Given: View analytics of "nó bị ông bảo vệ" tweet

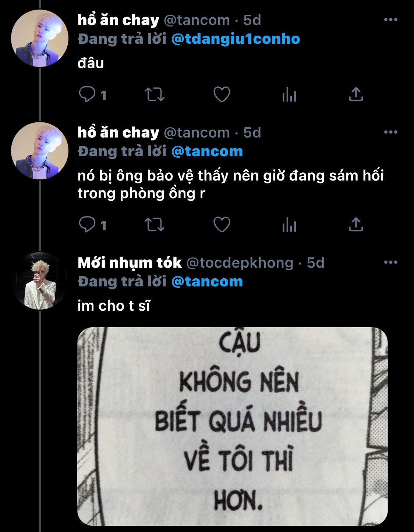Looking at the screenshot, I should [x=289, y=225].
